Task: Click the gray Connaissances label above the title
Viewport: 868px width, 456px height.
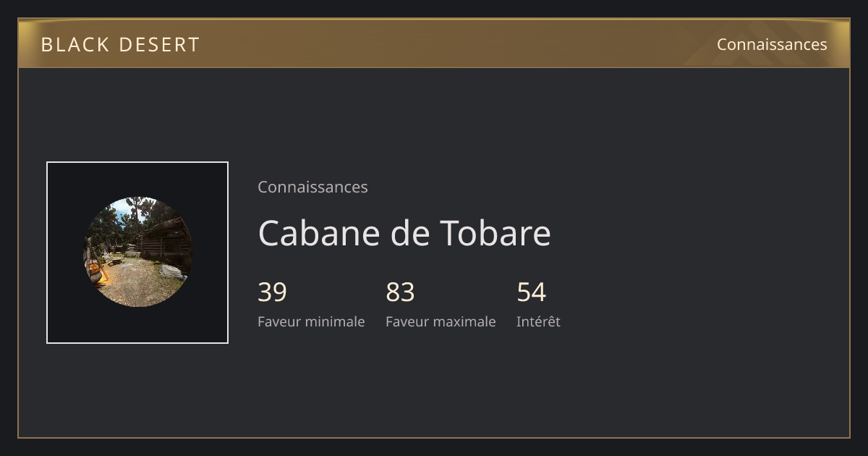Action: coord(312,187)
